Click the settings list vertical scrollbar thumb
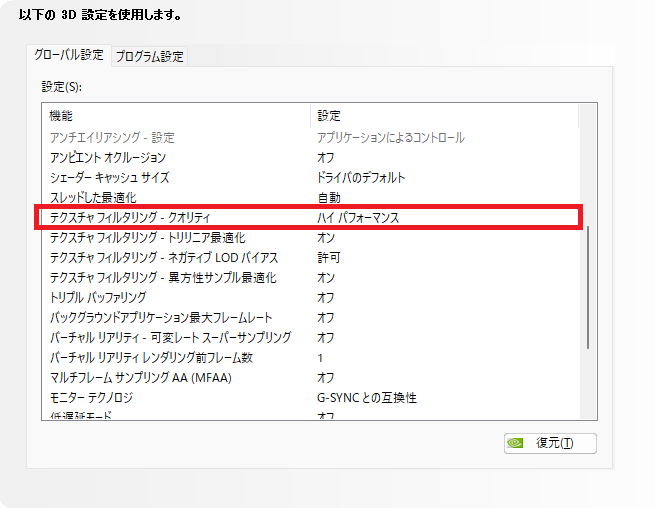The height and width of the screenshot is (508, 655). 588,287
